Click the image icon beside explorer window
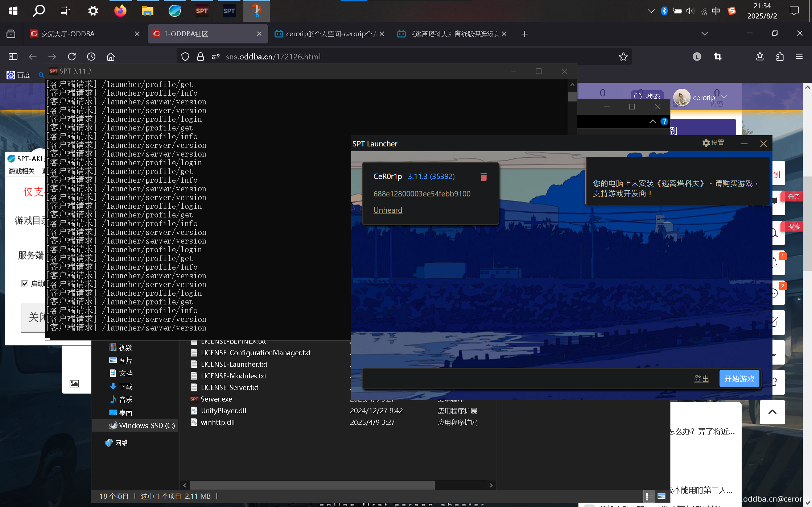812x507 pixels. [x=74, y=383]
